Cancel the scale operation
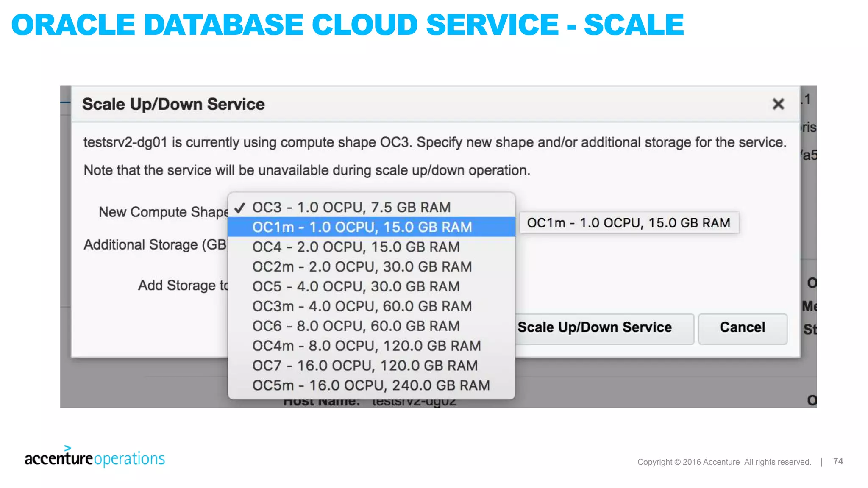This screenshot has height=488, width=868. click(x=743, y=328)
